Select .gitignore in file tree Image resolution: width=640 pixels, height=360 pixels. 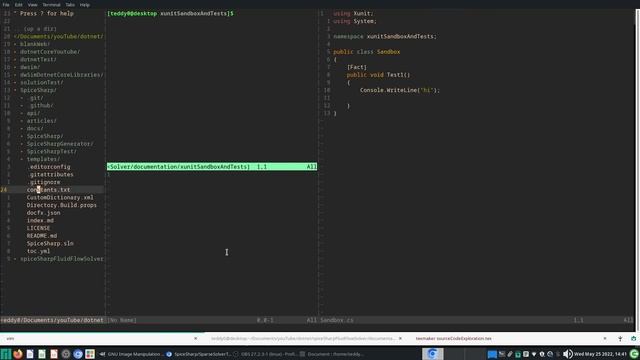click(x=44, y=182)
